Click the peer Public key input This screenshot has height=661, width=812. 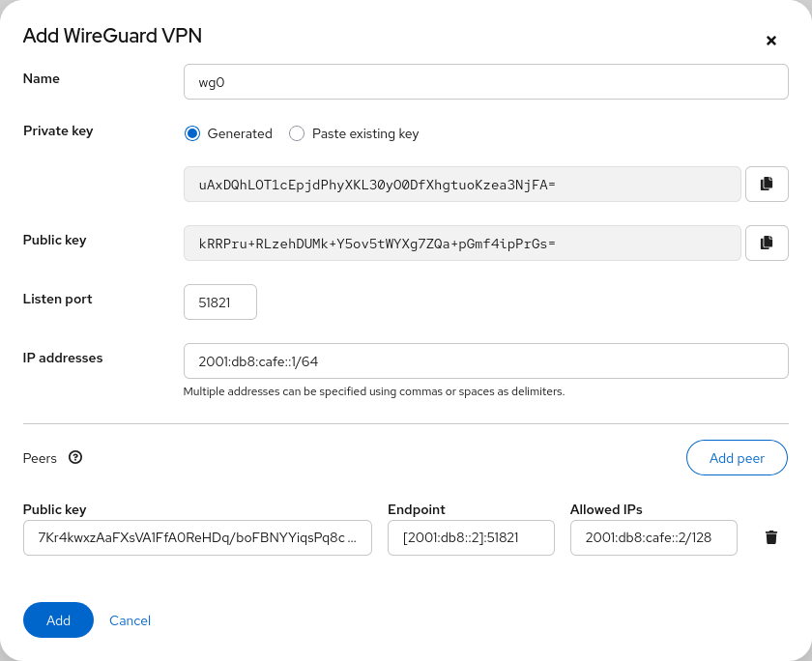pos(197,537)
